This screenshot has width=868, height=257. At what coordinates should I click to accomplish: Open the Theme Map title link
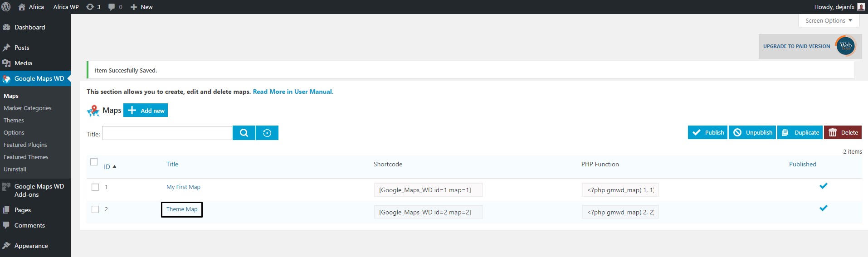(182, 209)
